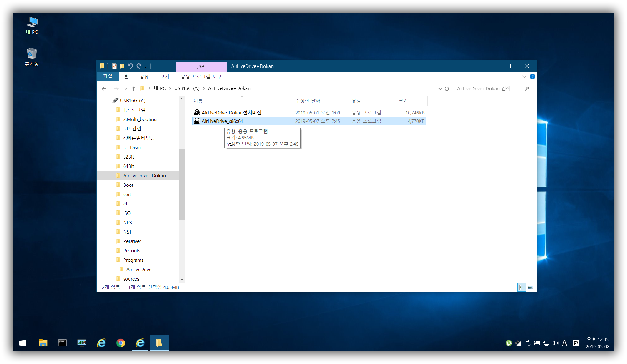Open the taskbar clock showing 오후 12:05
Viewport: 627px width, 364px height.
pos(597,343)
